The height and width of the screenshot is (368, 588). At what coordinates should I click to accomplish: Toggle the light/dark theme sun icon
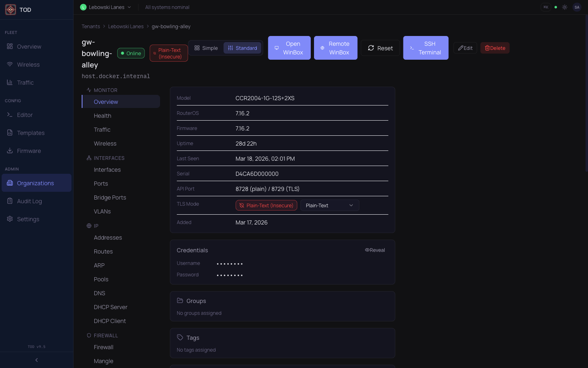click(x=565, y=7)
